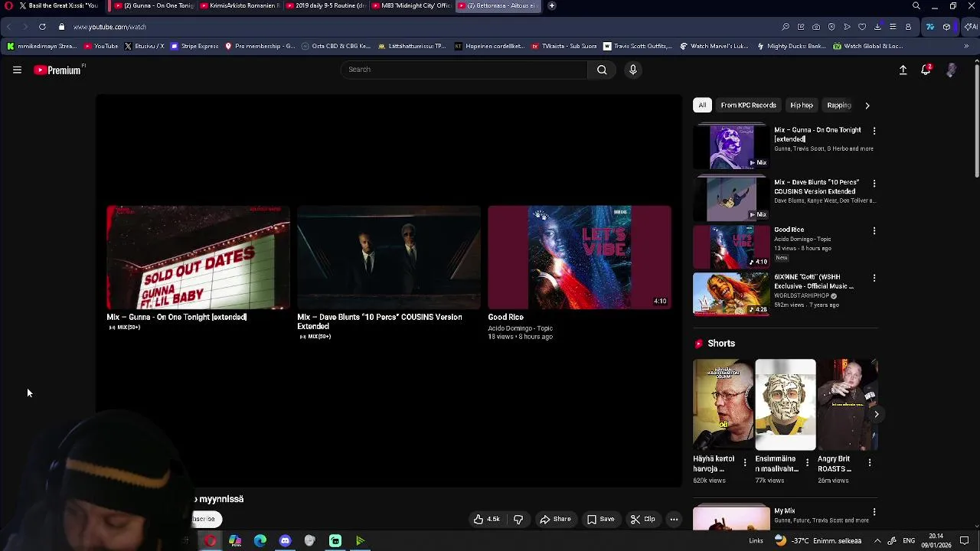Screen dimensions: 980x551
Task: Open options for Good Rice sidebar video
Action: tap(874, 230)
